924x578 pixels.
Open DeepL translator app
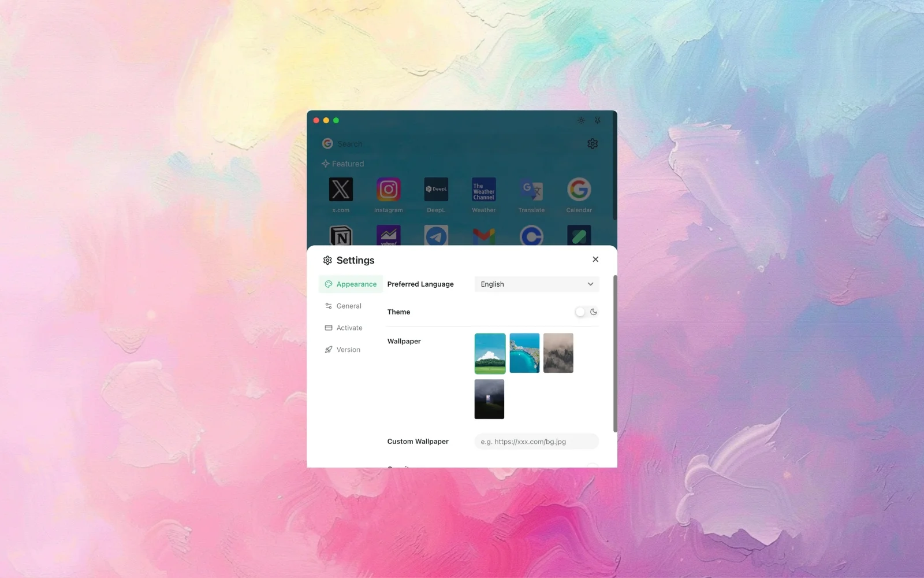point(436,190)
